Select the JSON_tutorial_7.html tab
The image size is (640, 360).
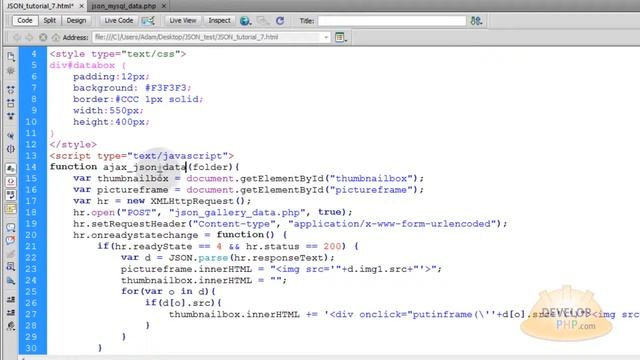(x=40, y=6)
